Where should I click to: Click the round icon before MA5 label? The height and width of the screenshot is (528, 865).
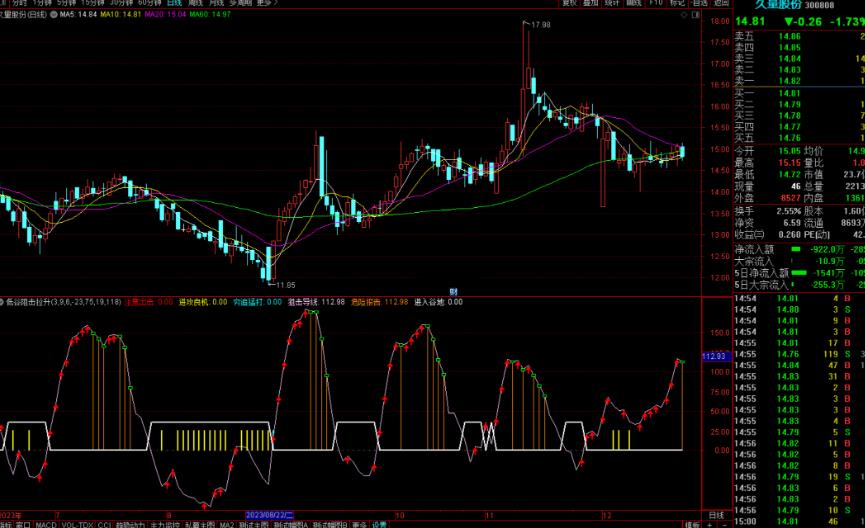54,14
